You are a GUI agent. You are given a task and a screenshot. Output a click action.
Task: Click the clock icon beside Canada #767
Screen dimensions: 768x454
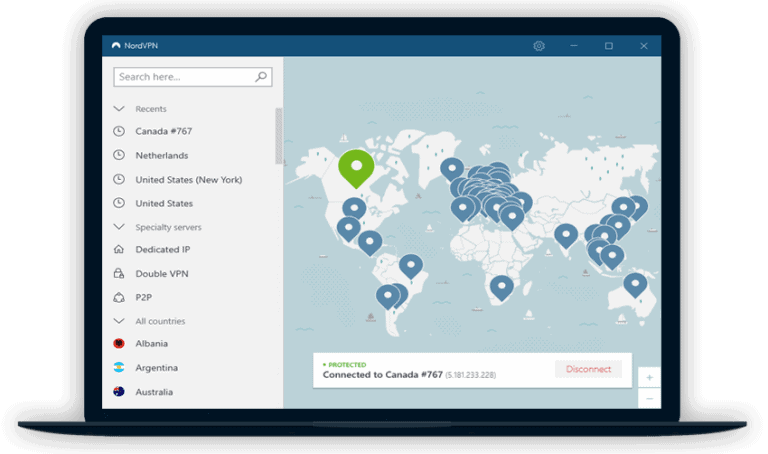tap(119, 131)
